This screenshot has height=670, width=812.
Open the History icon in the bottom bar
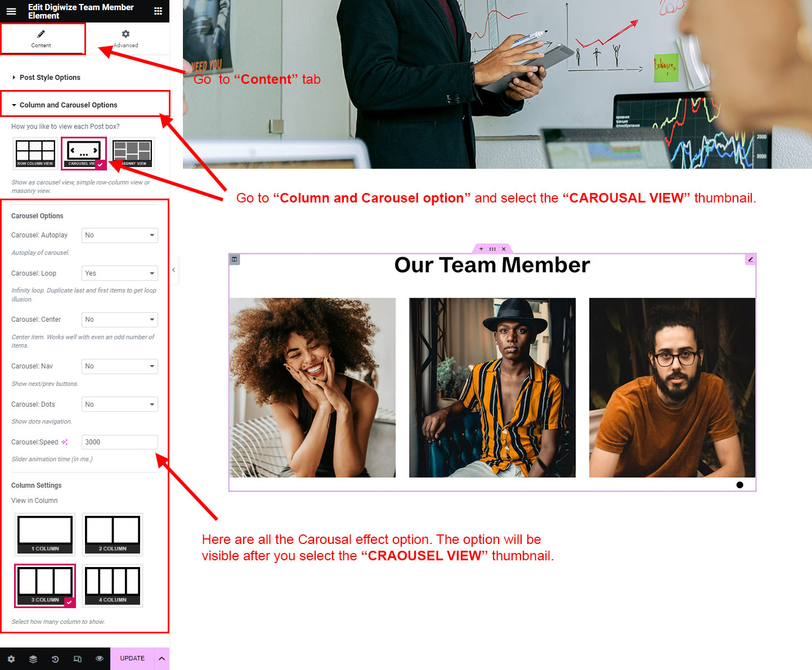pos(55,659)
